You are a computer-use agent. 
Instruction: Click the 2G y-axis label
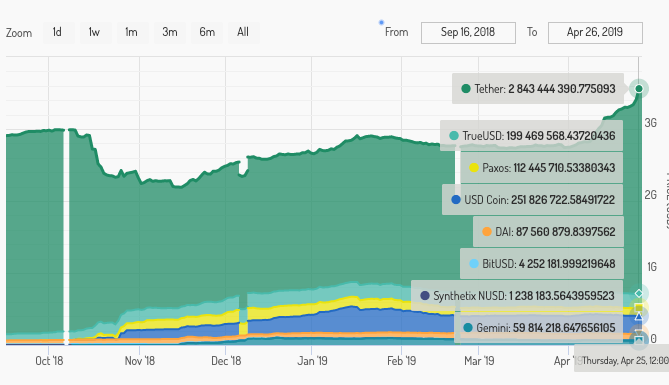pos(651,195)
